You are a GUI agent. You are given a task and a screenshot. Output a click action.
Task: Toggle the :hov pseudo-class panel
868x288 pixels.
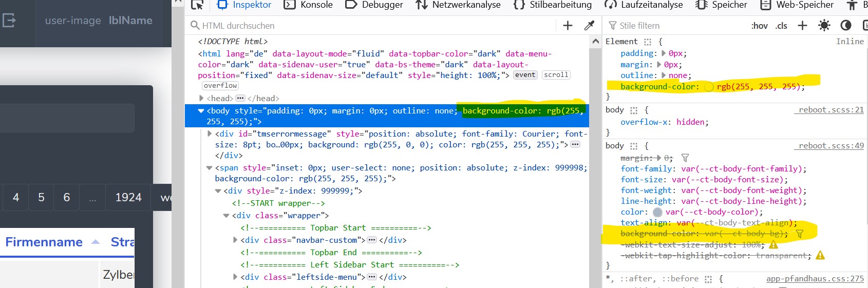[x=759, y=26]
